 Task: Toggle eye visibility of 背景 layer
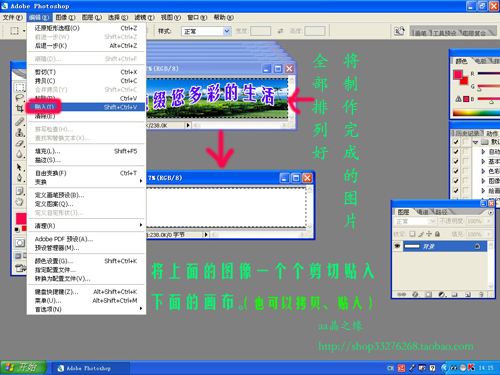(397, 246)
